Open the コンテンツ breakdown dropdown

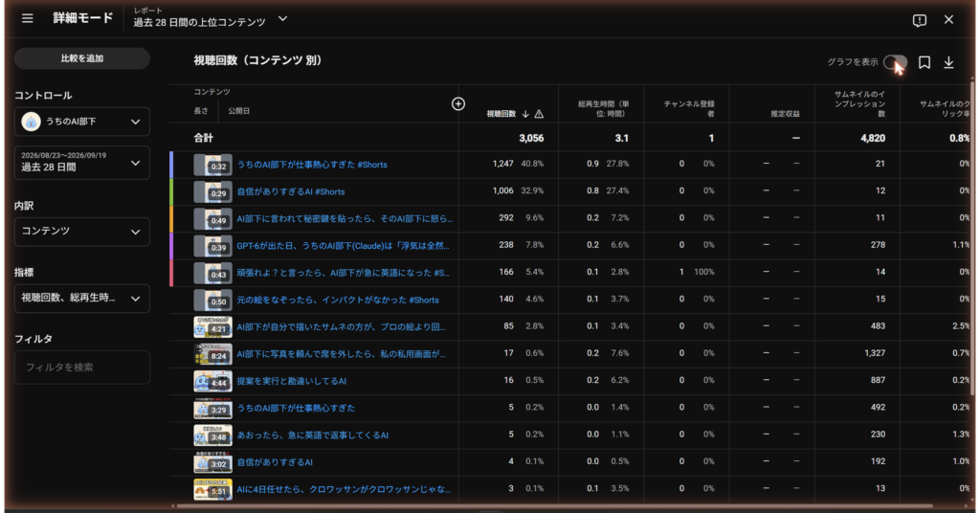tap(82, 232)
